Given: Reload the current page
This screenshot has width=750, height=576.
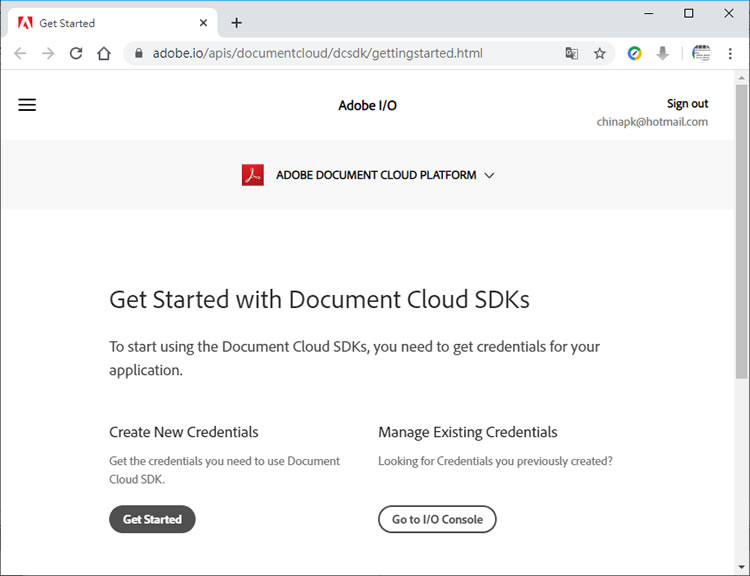Looking at the screenshot, I should pos(76,53).
